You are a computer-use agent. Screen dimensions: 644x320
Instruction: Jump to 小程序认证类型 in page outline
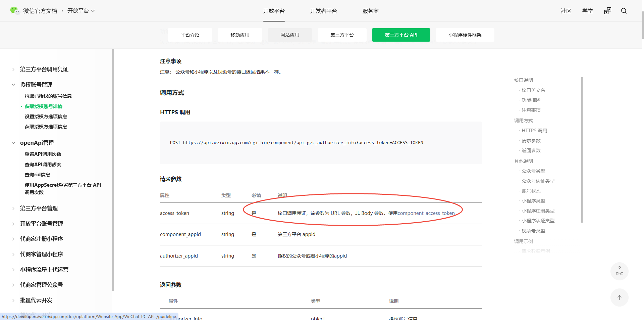(x=538, y=221)
